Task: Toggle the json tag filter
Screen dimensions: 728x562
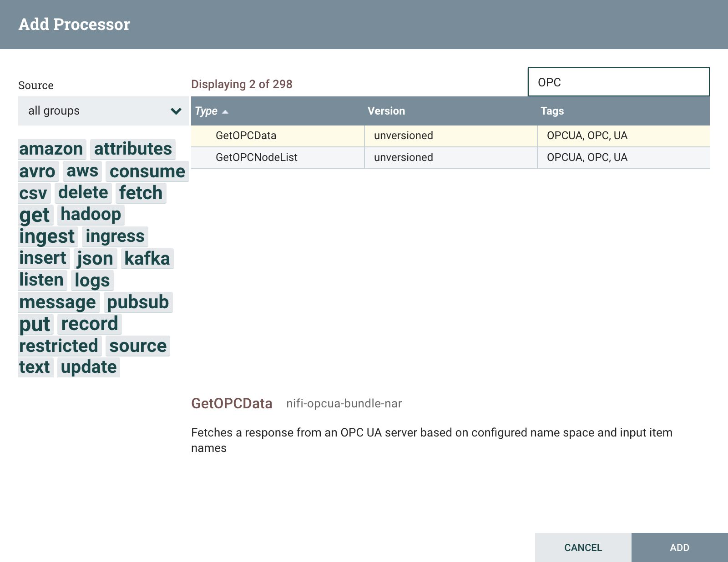Action: (95, 258)
